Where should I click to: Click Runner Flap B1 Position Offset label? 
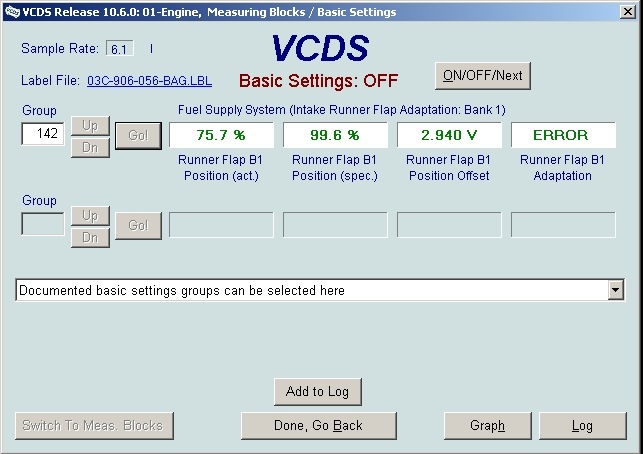pyautogui.click(x=449, y=168)
